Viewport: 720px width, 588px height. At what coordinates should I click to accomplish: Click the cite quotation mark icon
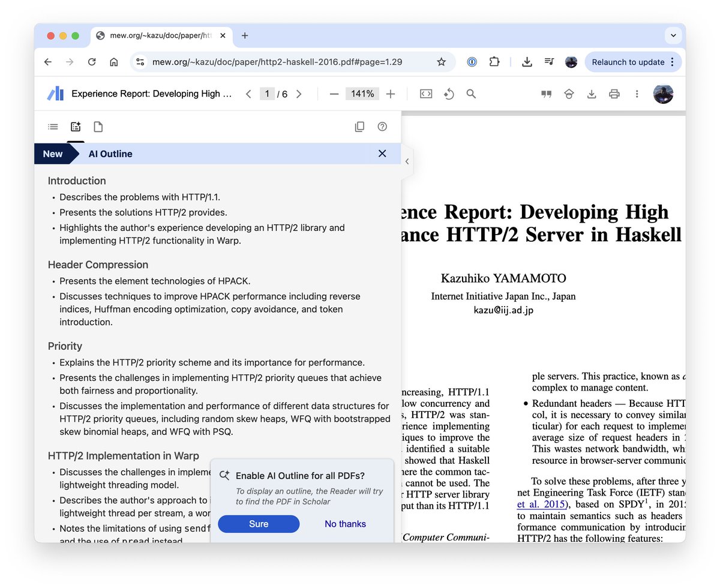pos(546,94)
